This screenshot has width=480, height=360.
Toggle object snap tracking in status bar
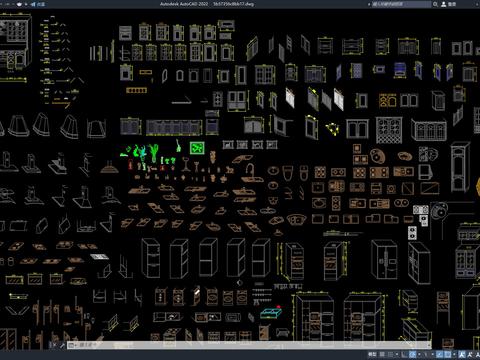[x=440, y=354]
